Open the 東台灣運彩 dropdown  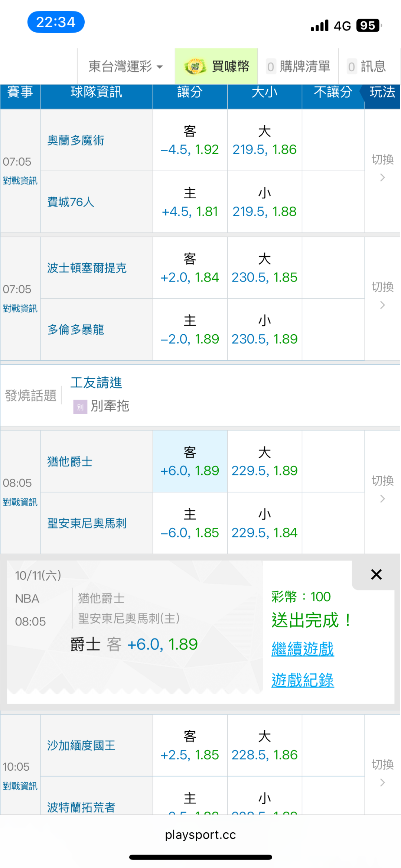[x=125, y=67]
